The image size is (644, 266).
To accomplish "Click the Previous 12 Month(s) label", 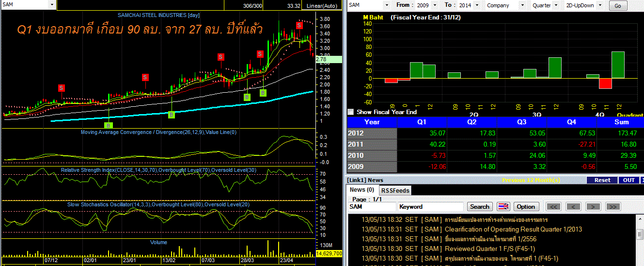I will [531, 180].
